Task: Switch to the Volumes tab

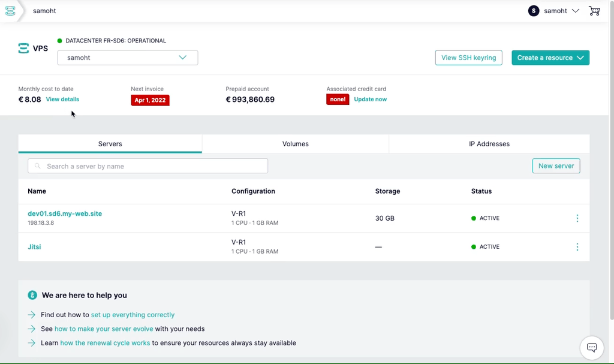Action: [295, 144]
